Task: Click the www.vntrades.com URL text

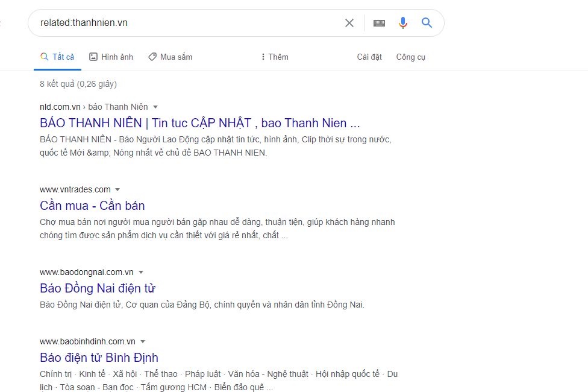Action: [75, 189]
